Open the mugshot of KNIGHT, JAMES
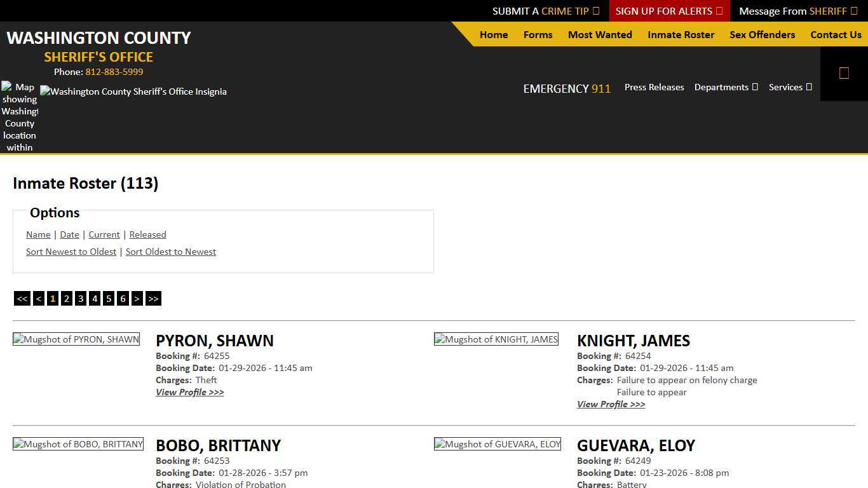This screenshot has height=488, width=868. [496, 339]
